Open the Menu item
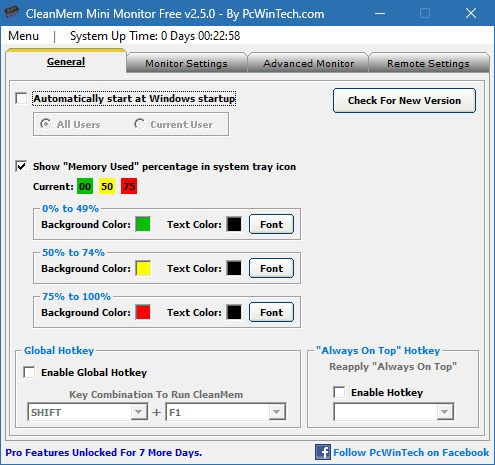Screen dimensions: 495x465 (23, 36)
